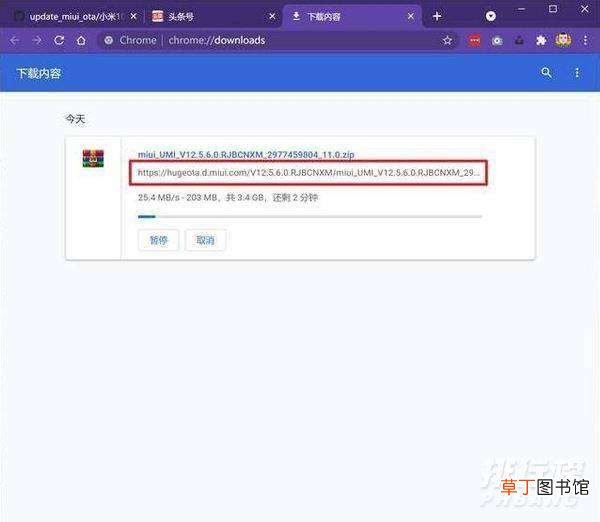Bookmark this page with the star icon
Screen dimensions: 600x522
pyautogui.click(x=447, y=40)
